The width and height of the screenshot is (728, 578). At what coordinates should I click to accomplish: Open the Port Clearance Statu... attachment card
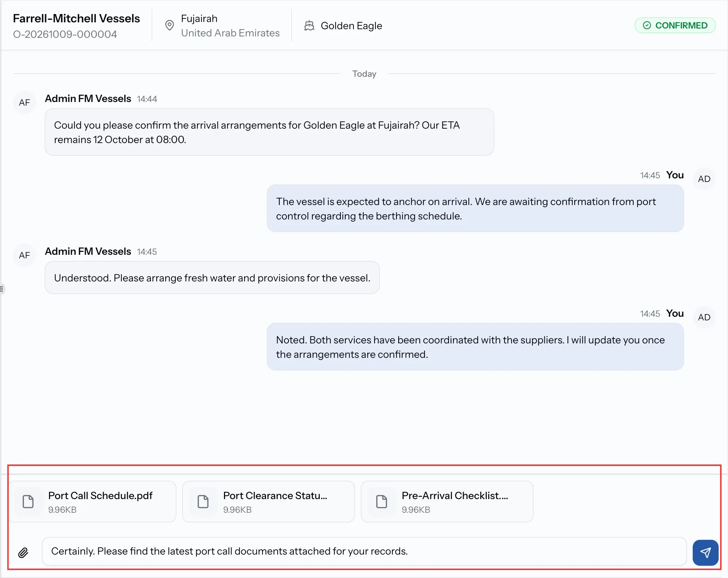click(x=268, y=502)
